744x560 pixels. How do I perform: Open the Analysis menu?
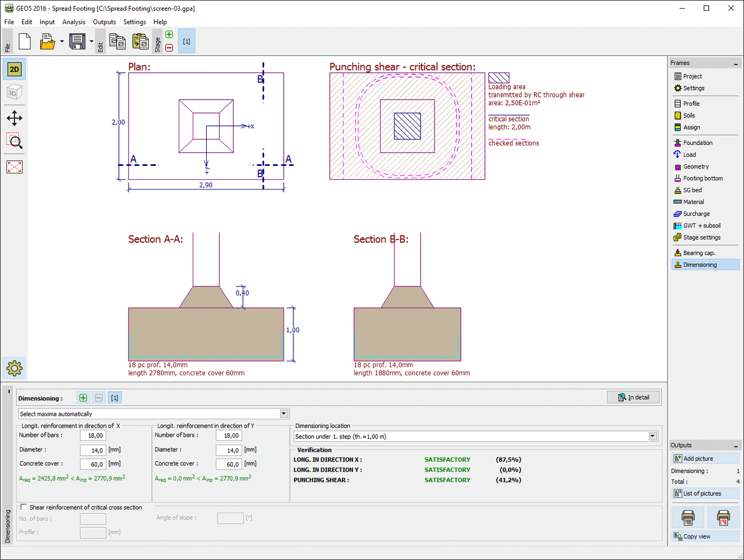(74, 22)
